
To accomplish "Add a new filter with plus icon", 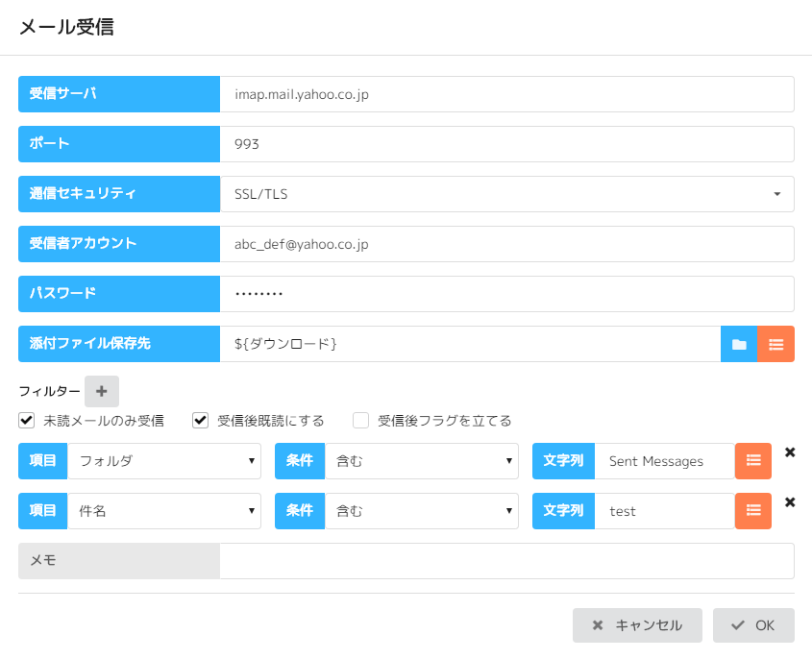I will coord(102,391).
